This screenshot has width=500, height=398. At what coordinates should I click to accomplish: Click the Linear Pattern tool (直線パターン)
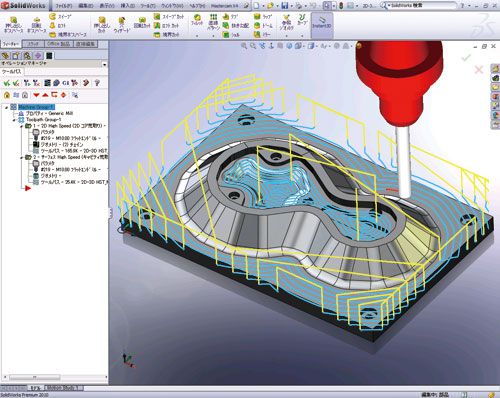pyautogui.click(x=213, y=22)
